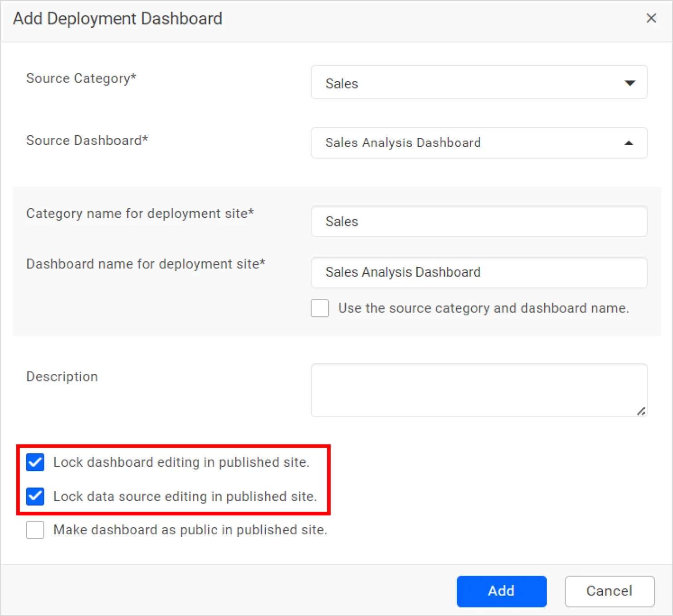Click the Description resize handle
Viewport: 673px width, 616px height.
pyautogui.click(x=641, y=411)
